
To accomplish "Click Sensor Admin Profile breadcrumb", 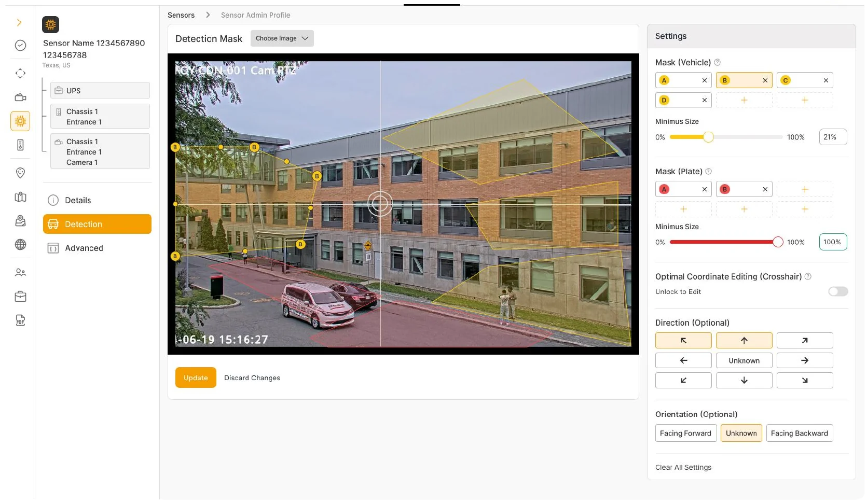I will click(x=255, y=15).
